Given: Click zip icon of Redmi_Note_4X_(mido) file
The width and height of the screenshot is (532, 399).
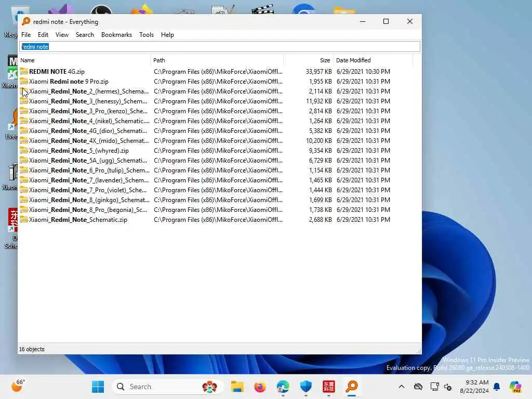Looking at the screenshot, I should click(x=24, y=140).
